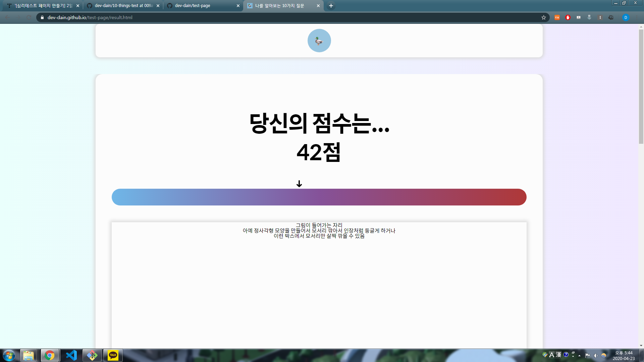Click the red hand ad-blocker extension icon
Image resolution: width=644 pixels, height=362 pixels.
pyautogui.click(x=568, y=17)
